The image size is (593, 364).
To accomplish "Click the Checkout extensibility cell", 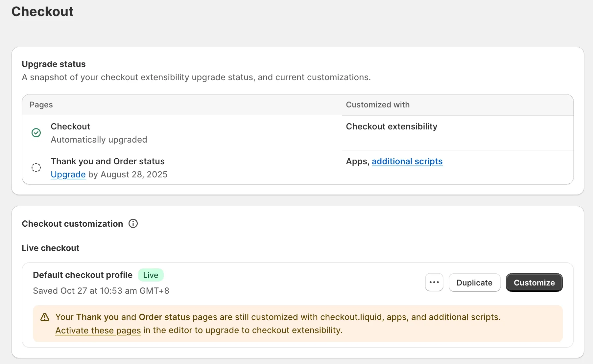I will pyautogui.click(x=391, y=126).
